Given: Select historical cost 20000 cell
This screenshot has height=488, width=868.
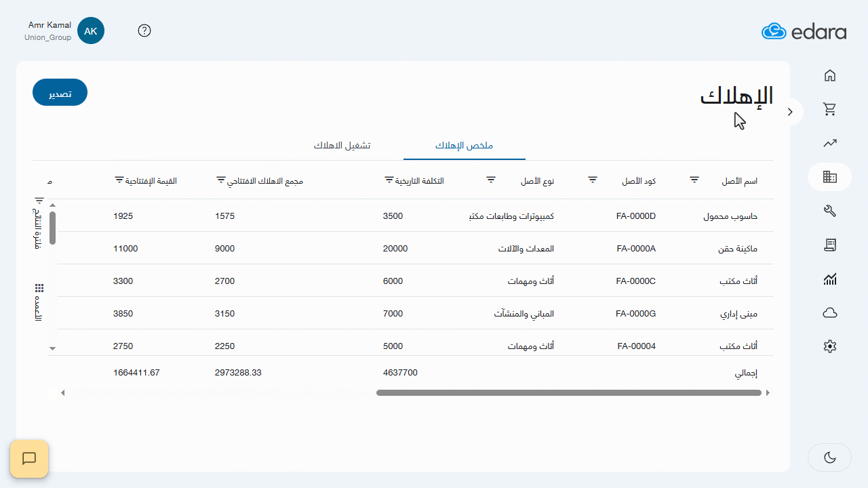Looking at the screenshot, I should (395, 249).
